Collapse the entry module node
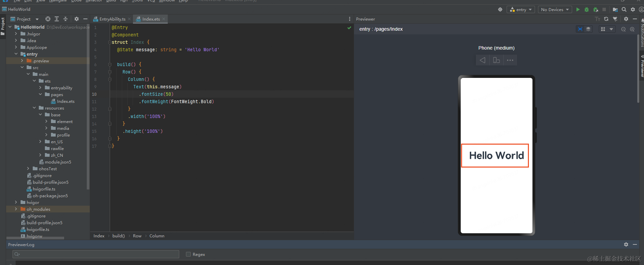 pyautogui.click(x=16, y=54)
